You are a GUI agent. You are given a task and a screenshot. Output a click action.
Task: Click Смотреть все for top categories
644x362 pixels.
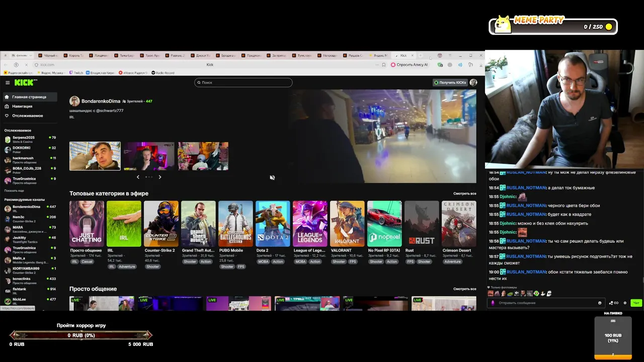(x=464, y=194)
